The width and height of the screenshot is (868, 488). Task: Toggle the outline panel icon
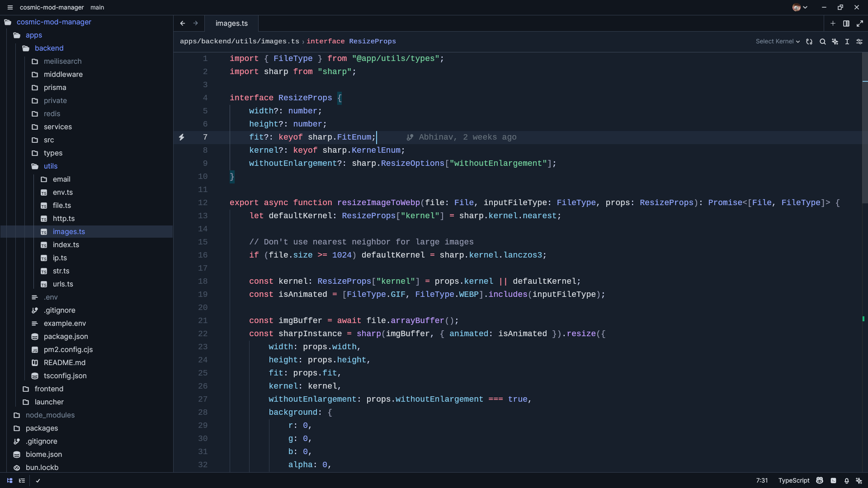(x=22, y=480)
